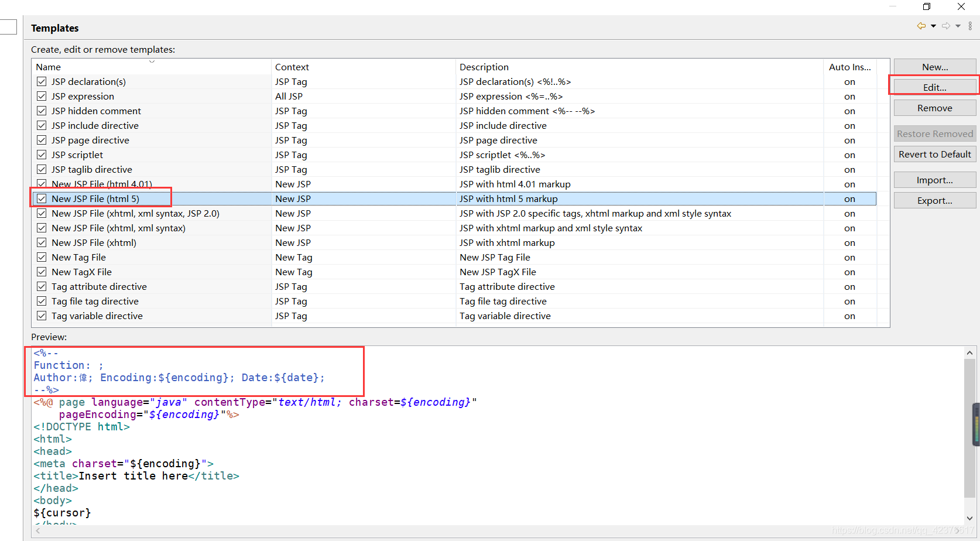Image resolution: width=980 pixels, height=541 pixels.
Task: Toggle the JSP scriptlet checkbox
Action: tap(42, 155)
